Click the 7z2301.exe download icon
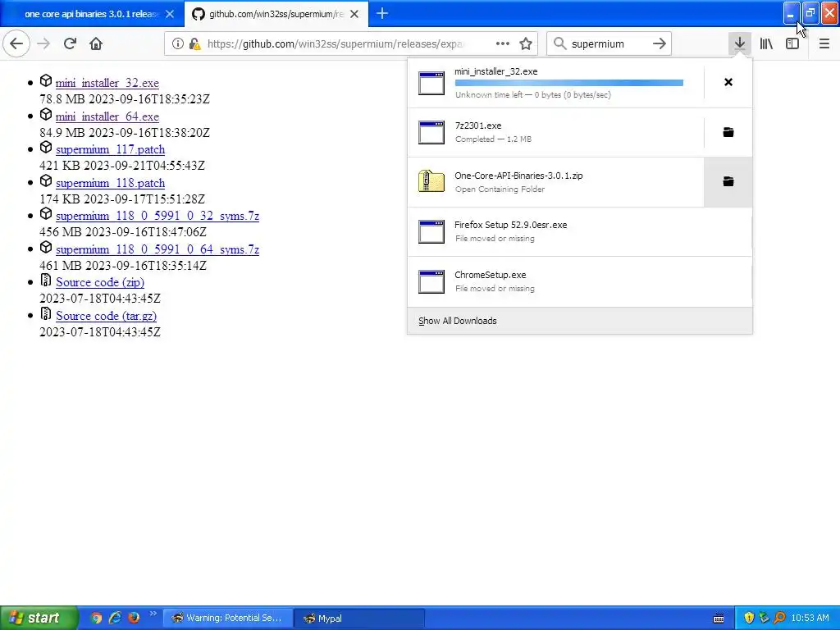840x630 pixels. coord(431,132)
